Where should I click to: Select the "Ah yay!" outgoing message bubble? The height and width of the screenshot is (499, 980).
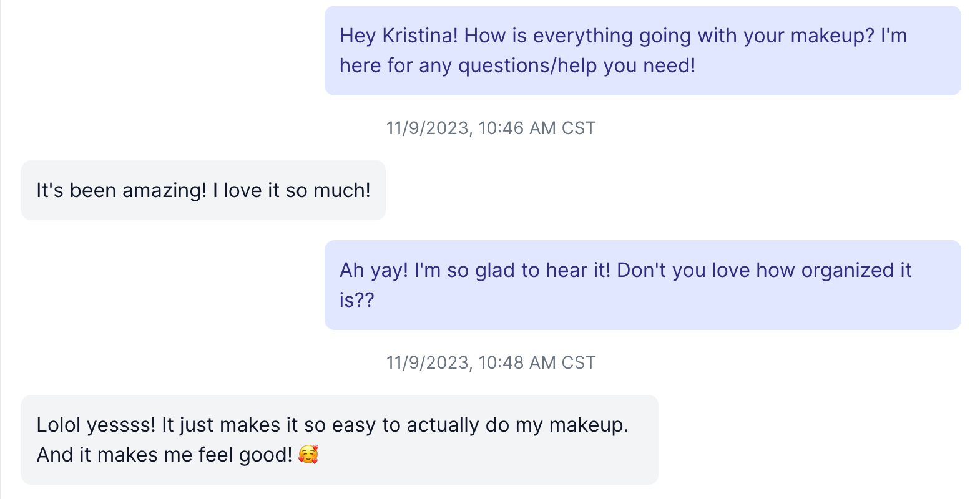[x=642, y=285]
